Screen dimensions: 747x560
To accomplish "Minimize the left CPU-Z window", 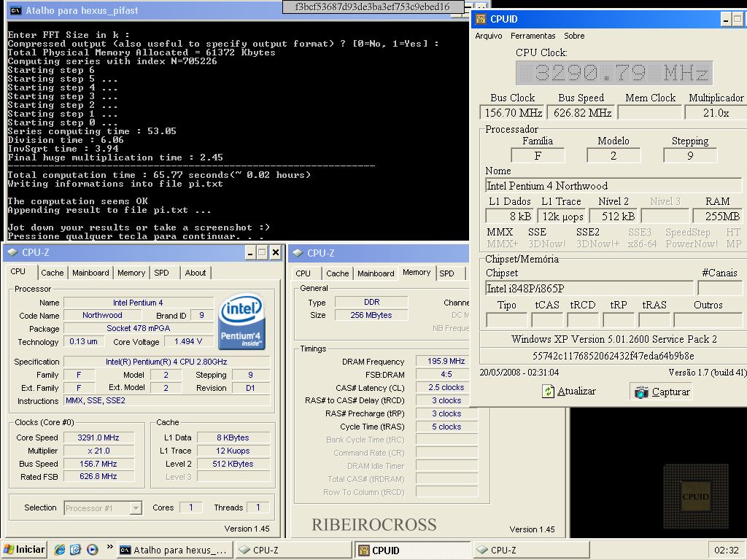I will pos(250,253).
